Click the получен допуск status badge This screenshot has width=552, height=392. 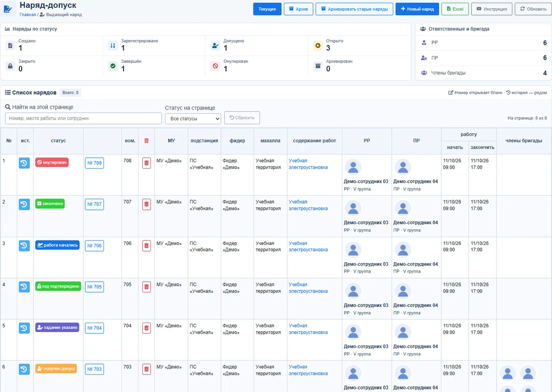56,369
